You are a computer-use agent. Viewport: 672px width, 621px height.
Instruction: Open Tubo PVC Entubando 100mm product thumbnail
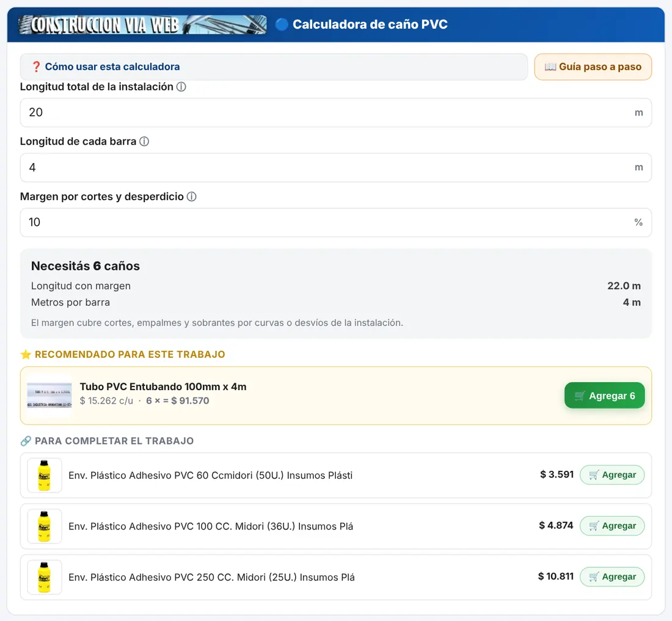coord(49,396)
